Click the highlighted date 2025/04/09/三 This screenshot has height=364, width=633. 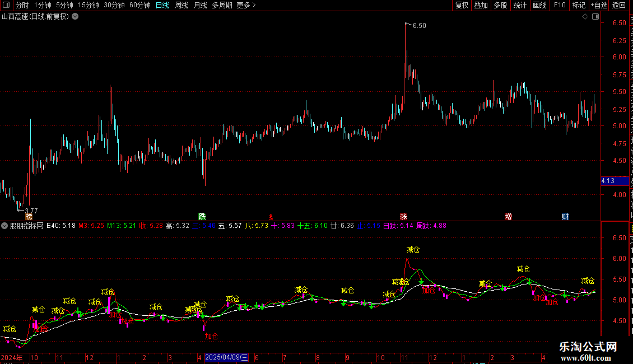(226, 357)
